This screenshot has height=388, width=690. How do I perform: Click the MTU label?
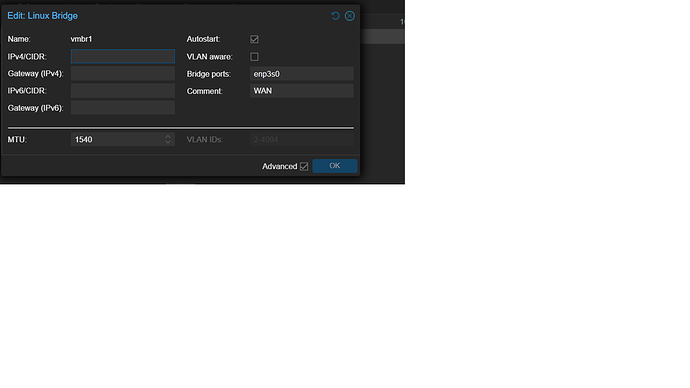(x=17, y=139)
